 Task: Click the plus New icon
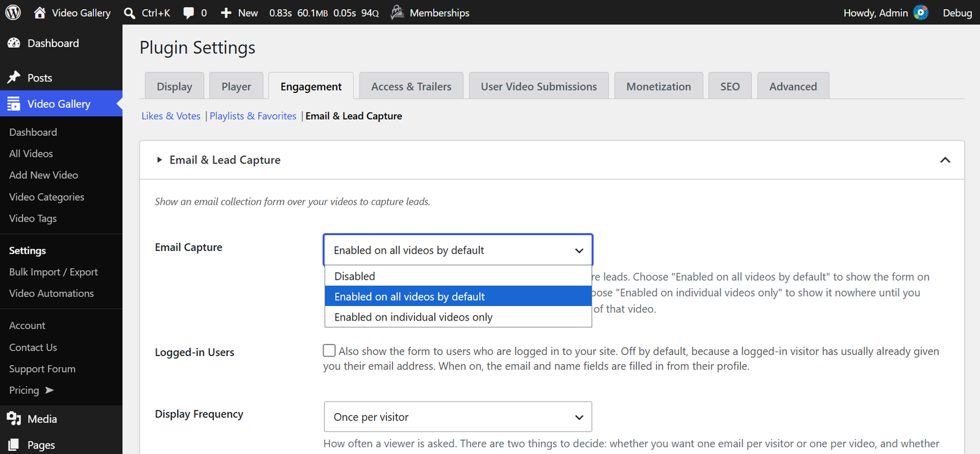coord(226,13)
